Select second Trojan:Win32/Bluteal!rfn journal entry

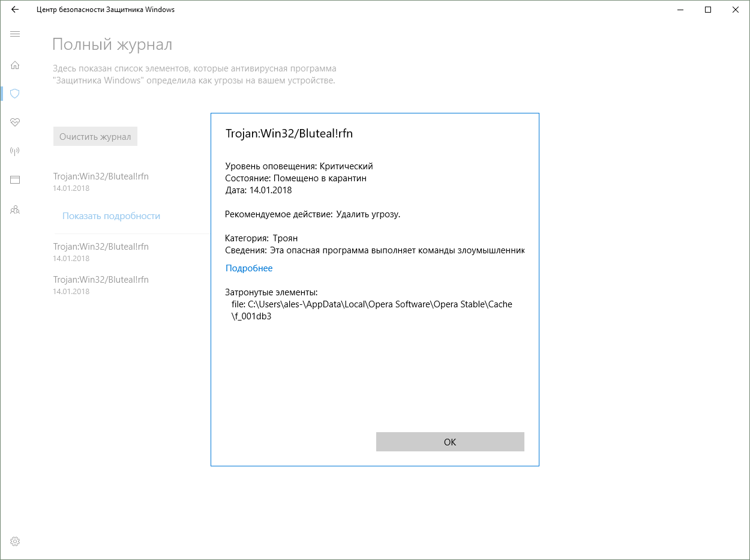coord(101,251)
